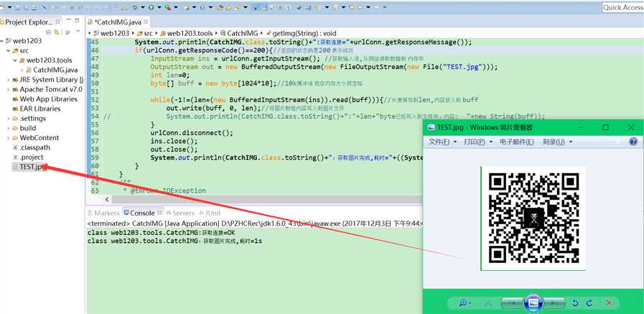
Task: Collapse the web1203 project node
Action: pos(2,41)
